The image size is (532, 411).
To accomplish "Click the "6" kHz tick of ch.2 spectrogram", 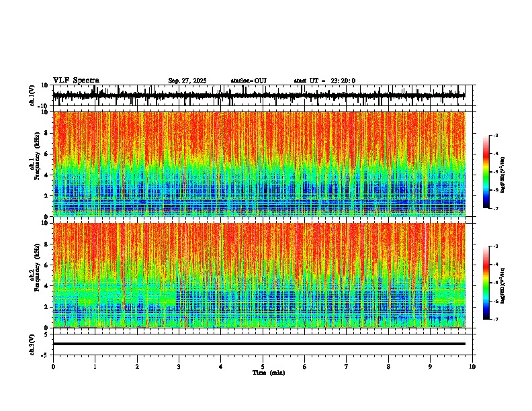I will point(48,265).
